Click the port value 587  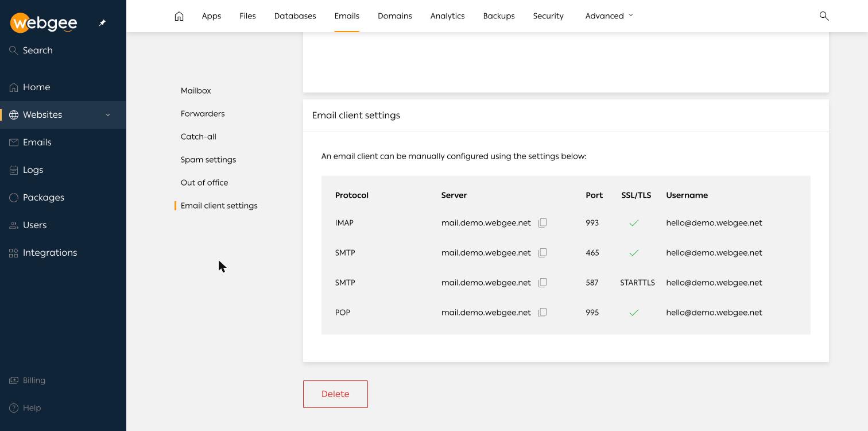pos(592,283)
